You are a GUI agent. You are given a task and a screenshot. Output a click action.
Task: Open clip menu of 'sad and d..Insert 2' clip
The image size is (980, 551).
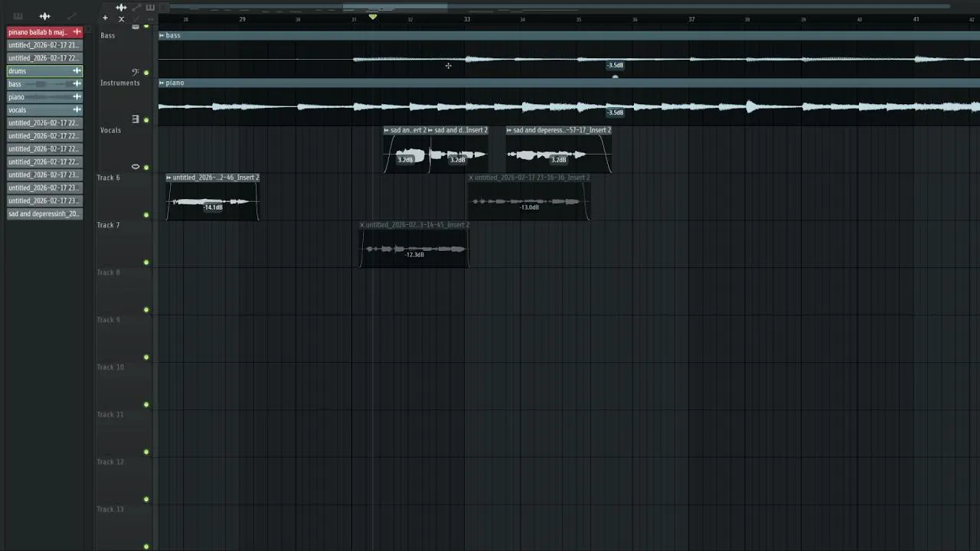(430, 130)
